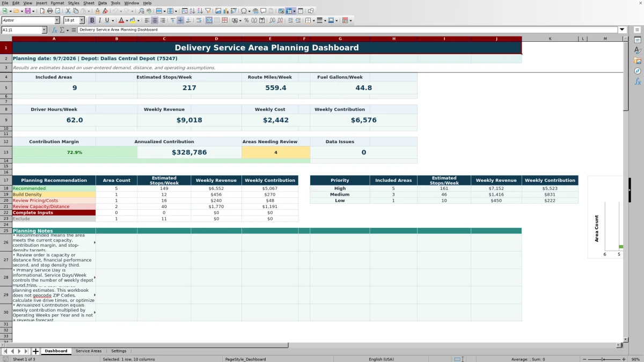The image size is (644, 362).
Task: Click the first-sheet navigation arrow
Action: coord(5,351)
